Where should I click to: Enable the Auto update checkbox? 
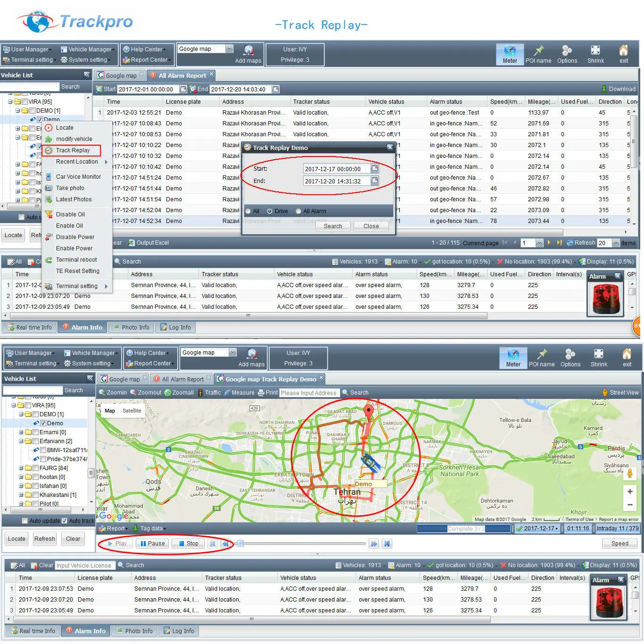[x=25, y=520]
